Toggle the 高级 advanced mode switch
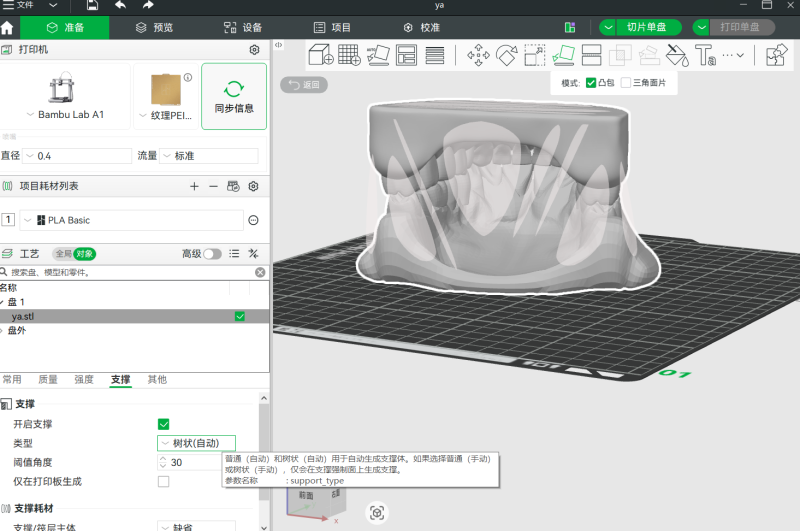This screenshot has height=531, width=800. [x=212, y=254]
